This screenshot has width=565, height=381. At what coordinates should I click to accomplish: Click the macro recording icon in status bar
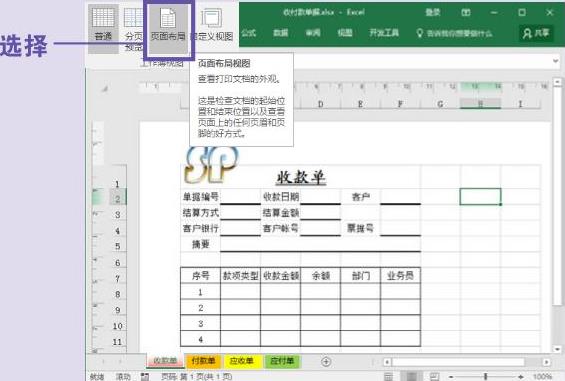coord(145,377)
